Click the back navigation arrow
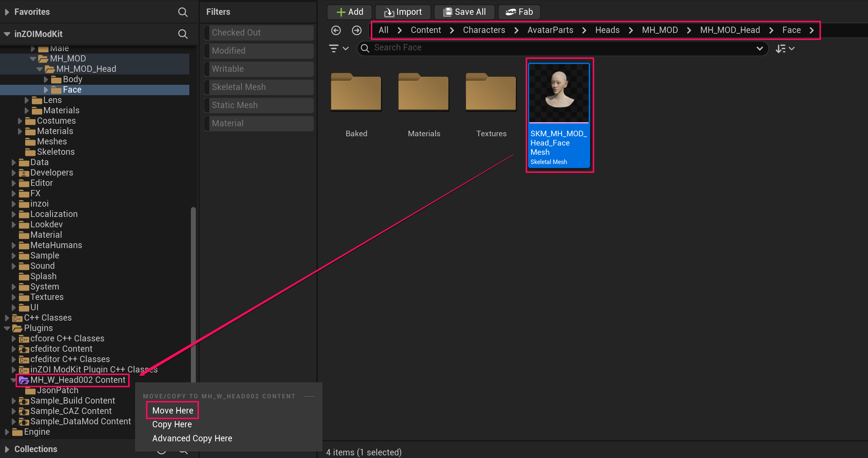The image size is (868, 458). tap(336, 30)
